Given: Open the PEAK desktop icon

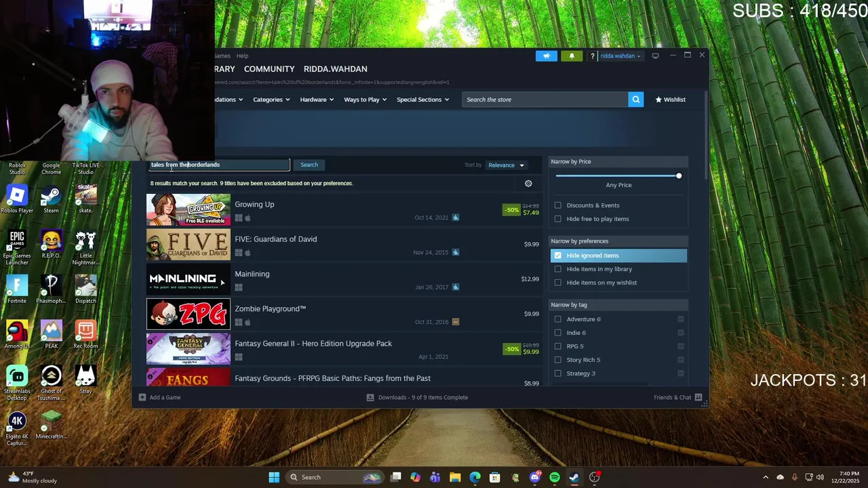Looking at the screenshot, I should point(51,335).
